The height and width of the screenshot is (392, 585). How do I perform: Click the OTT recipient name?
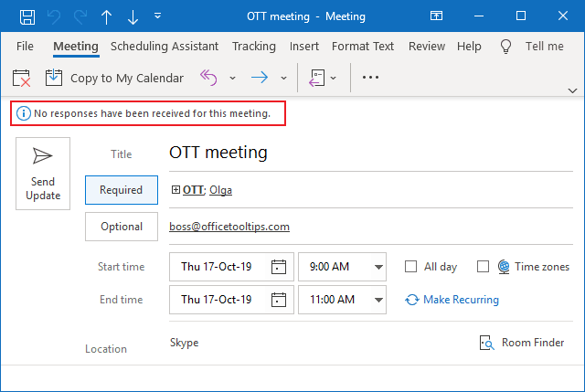pyautogui.click(x=193, y=190)
